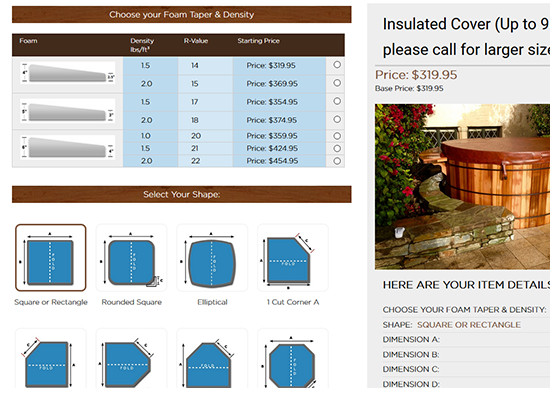This screenshot has height=400, width=550.
Task: Click the R-Value 14 cell
Action: click(x=205, y=66)
